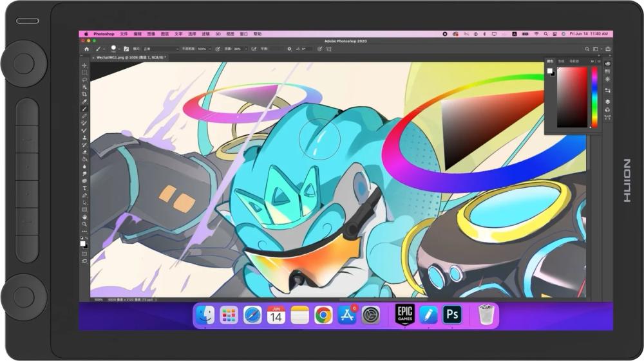Open the brush tool preset picker dropdown

[x=104, y=49]
